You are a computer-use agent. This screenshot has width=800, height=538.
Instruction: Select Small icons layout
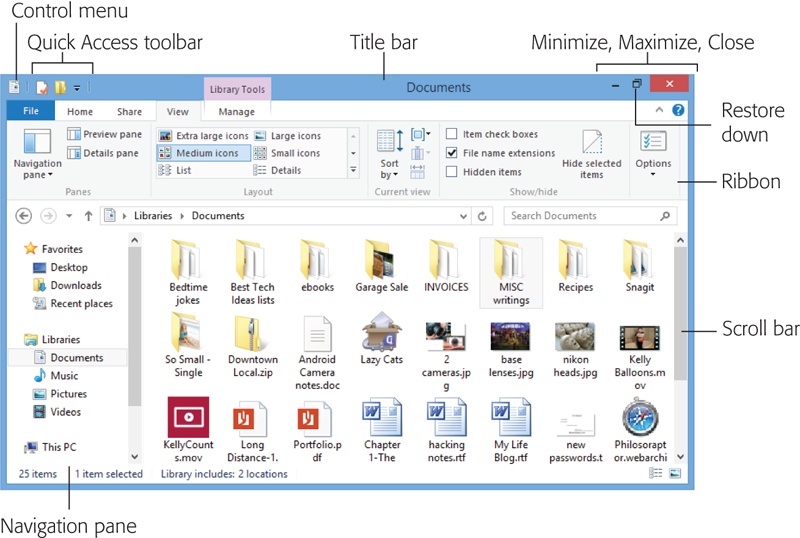point(287,153)
